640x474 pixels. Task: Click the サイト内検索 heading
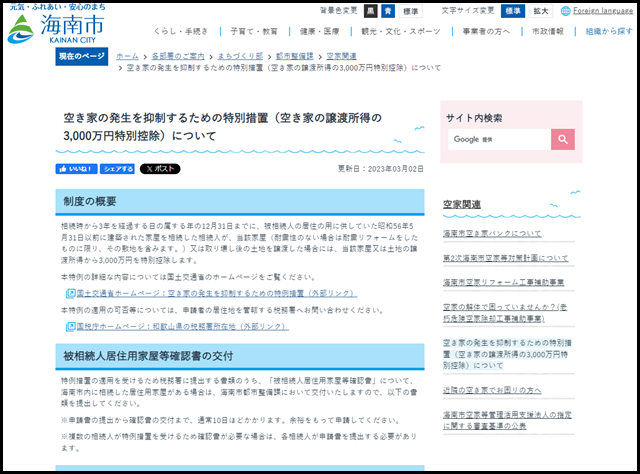tap(474, 118)
